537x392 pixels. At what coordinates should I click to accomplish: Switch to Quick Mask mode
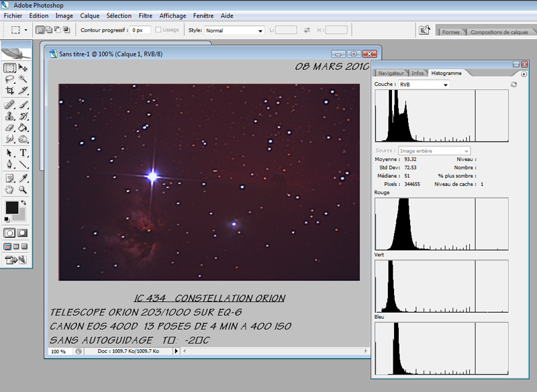point(23,232)
